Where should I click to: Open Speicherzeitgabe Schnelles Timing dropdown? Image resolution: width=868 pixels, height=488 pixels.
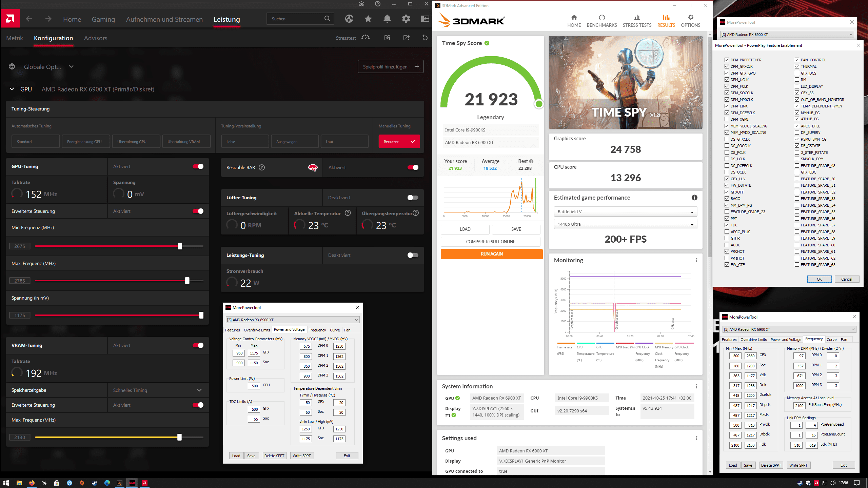[x=199, y=390]
